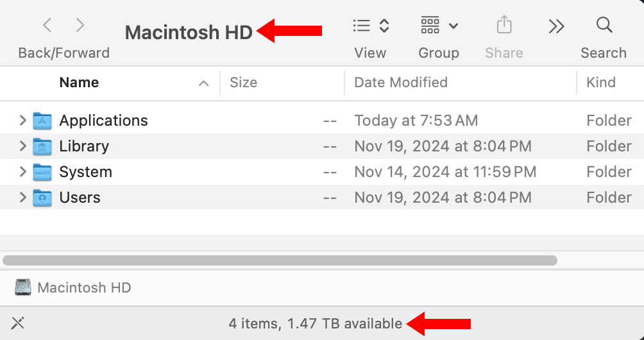Image resolution: width=644 pixels, height=340 pixels.
Task: Open the Search magnifier icon
Action: [604, 26]
